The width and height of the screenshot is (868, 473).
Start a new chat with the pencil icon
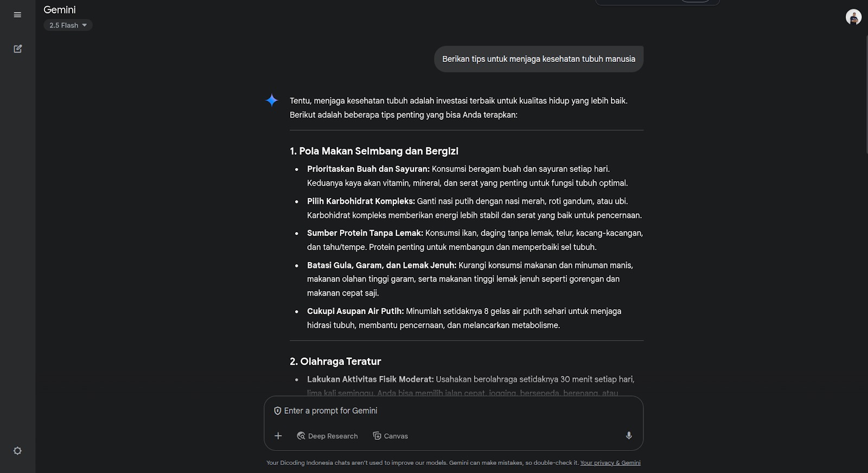[x=17, y=49]
